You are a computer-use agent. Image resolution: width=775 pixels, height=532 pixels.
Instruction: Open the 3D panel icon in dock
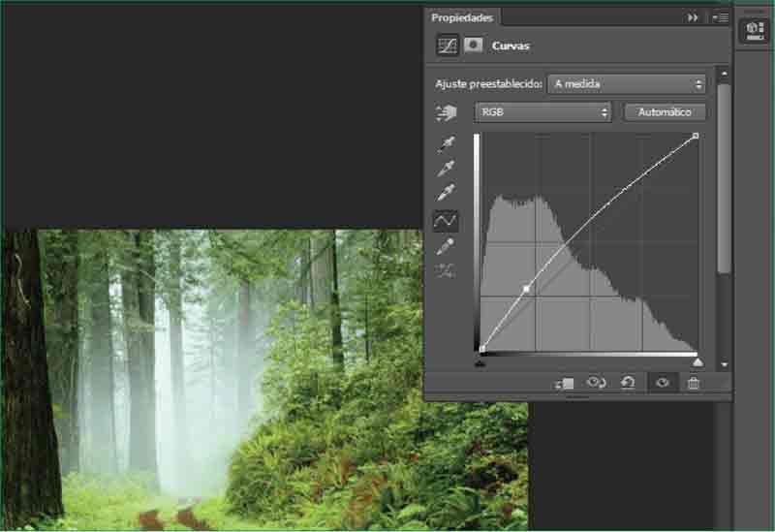click(x=754, y=30)
